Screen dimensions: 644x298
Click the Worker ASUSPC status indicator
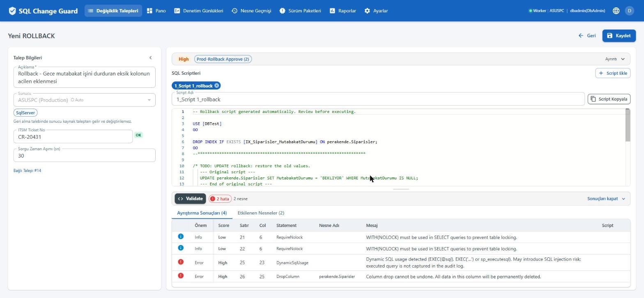(x=546, y=11)
